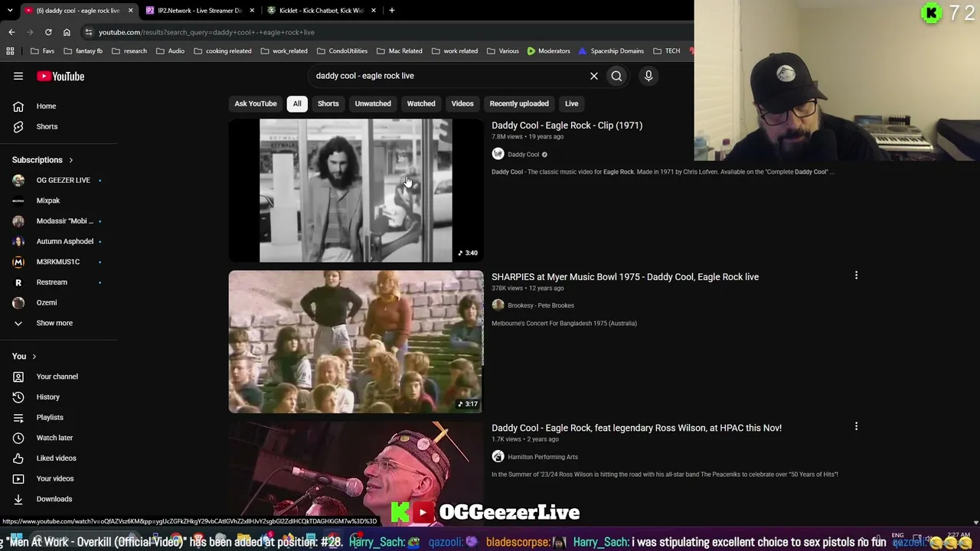The image size is (980, 551).
Task: Filter results by Unwatched chip
Action: click(373, 103)
